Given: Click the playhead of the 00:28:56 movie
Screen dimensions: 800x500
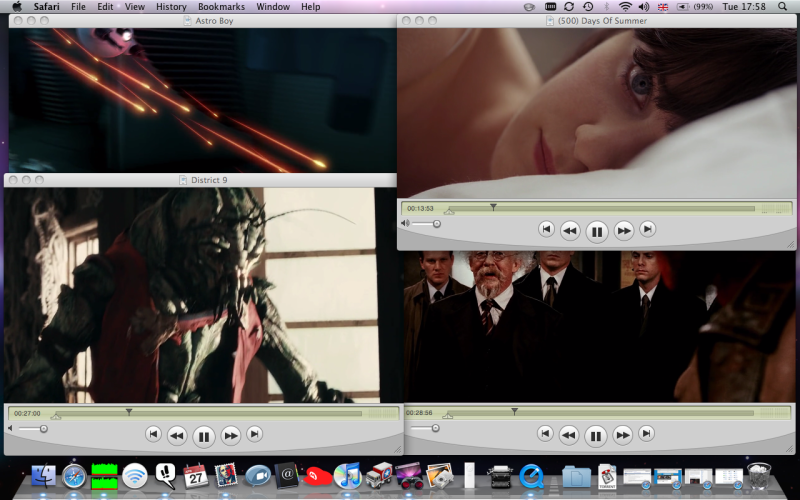Looking at the screenshot, I should pyautogui.click(x=514, y=411).
